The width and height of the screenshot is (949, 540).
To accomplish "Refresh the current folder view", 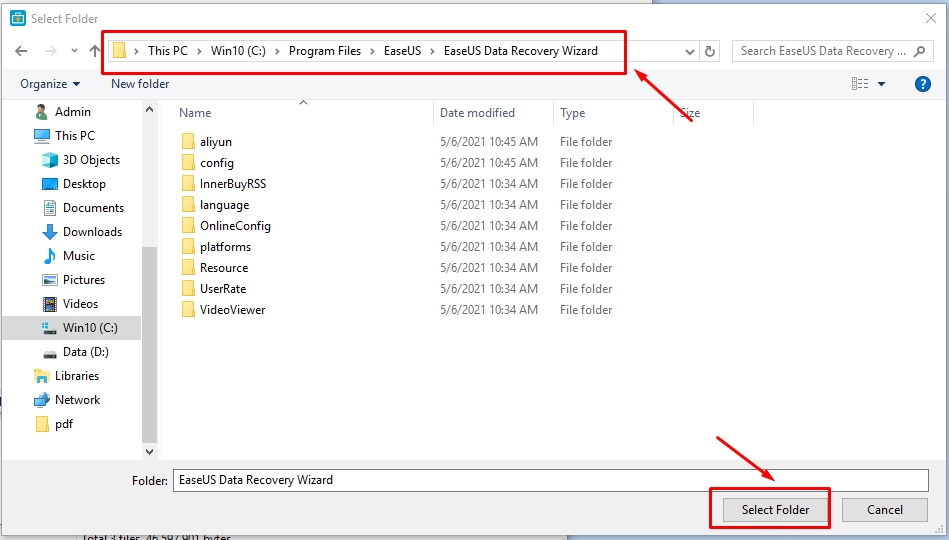I will [x=710, y=51].
